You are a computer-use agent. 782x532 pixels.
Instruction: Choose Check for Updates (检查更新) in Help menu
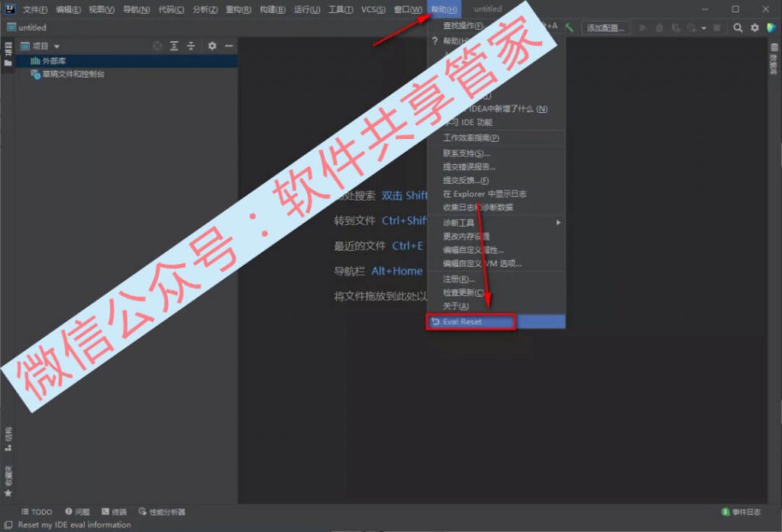[x=496, y=292]
